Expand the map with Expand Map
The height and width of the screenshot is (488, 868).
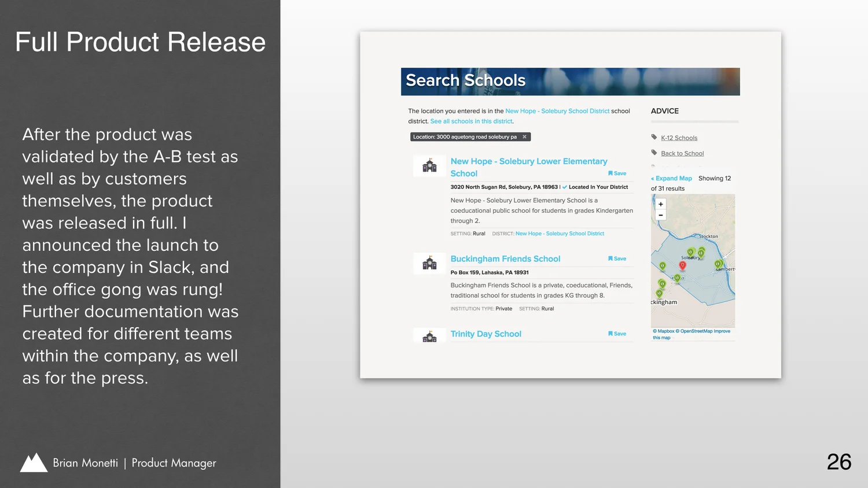[671, 178]
